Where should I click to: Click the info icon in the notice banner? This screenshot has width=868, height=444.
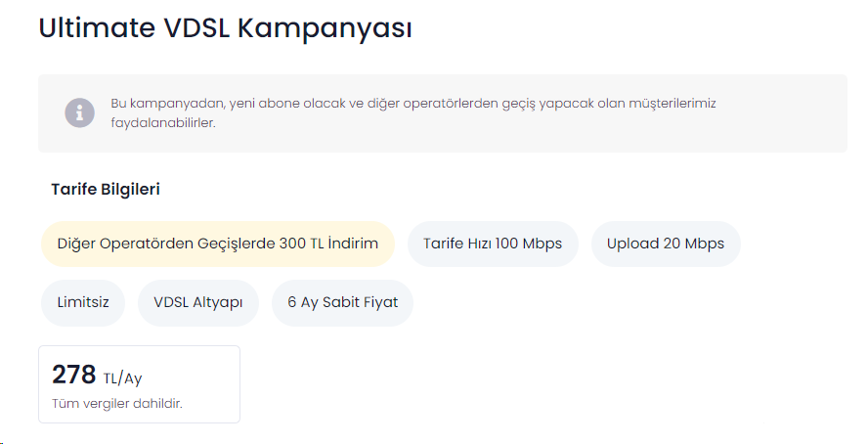click(80, 112)
